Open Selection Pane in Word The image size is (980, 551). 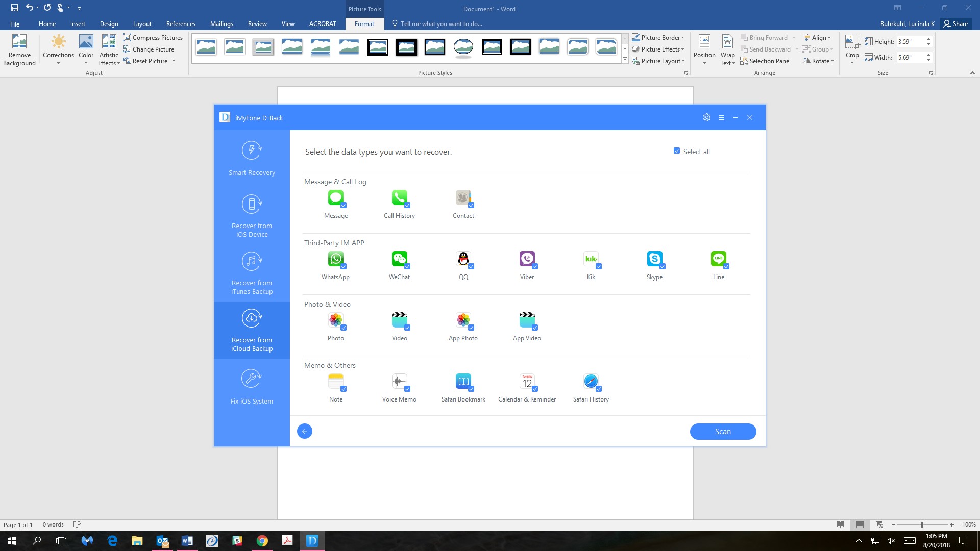tap(765, 61)
